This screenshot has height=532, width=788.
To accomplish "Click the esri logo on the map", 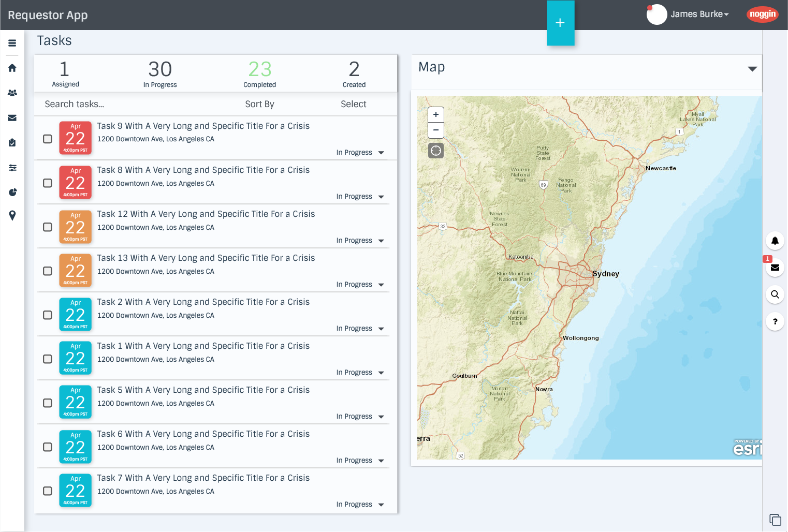I will pyautogui.click(x=748, y=447).
